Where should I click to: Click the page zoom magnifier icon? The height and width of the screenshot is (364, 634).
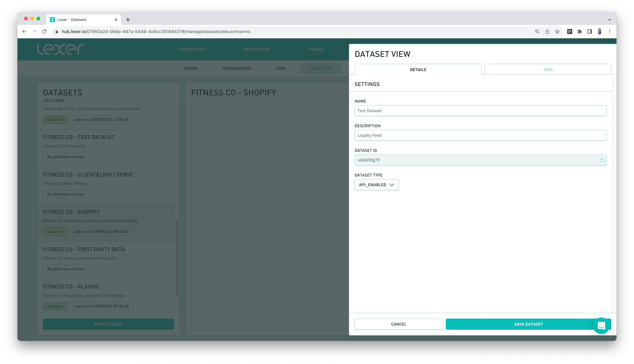(537, 32)
